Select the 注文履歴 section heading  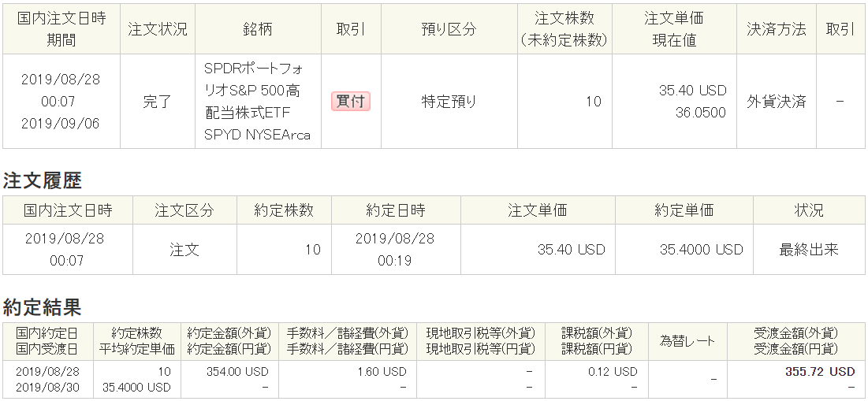43,180
